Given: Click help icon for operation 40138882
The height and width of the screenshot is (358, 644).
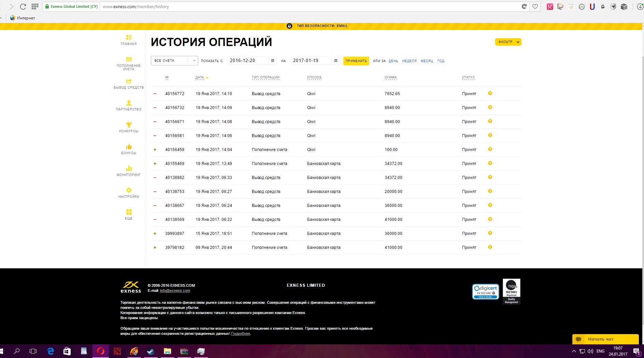Looking at the screenshot, I should tap(490, 177).
